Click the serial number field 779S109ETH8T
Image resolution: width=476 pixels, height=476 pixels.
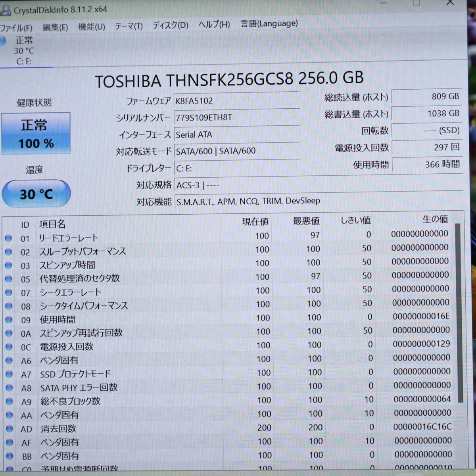point(237,117)
